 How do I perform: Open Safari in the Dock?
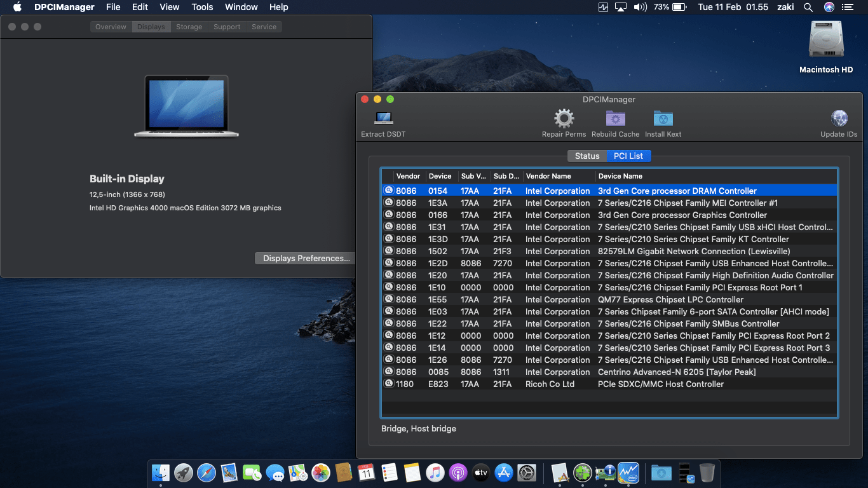[x=207, y=473]
